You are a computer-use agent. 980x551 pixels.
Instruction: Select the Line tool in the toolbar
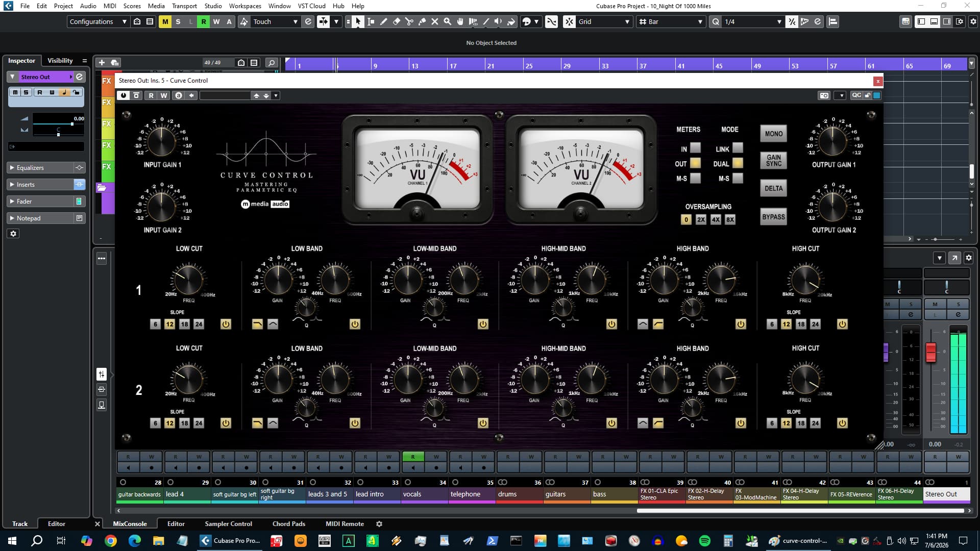[x=486, y=21]
